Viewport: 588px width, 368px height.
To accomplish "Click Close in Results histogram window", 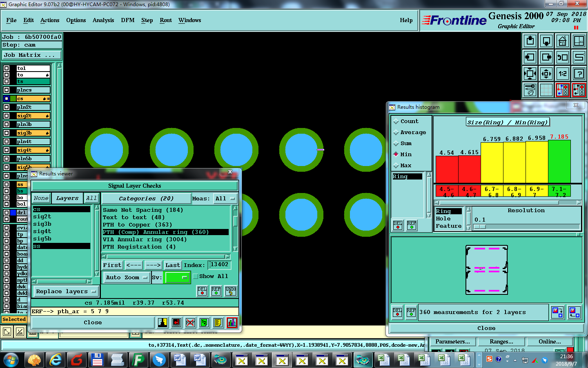I will click(x=486, y=328).
